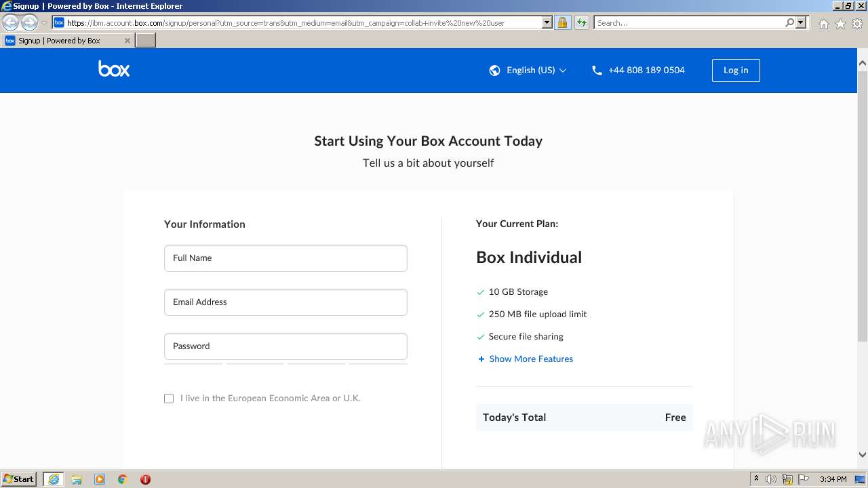
Task: Click the 'Your Information' heading
Action: pos(205,224)
